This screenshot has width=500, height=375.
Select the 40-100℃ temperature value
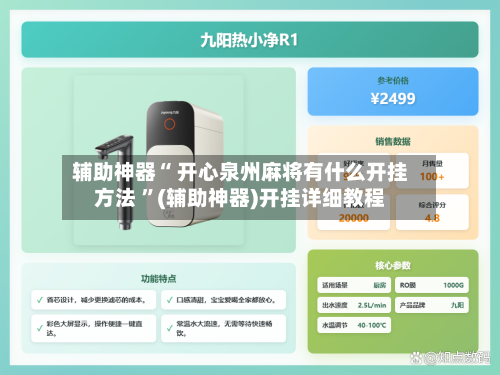tap(372, 325)
